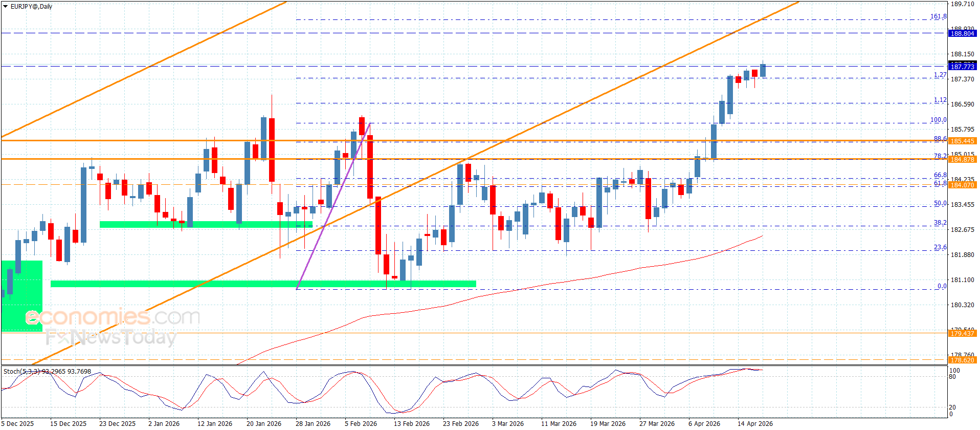The height and width of the screenshot is (430, 980).
Task: Click the 187.370 price axis label
Action: click(x=962, y=79)
